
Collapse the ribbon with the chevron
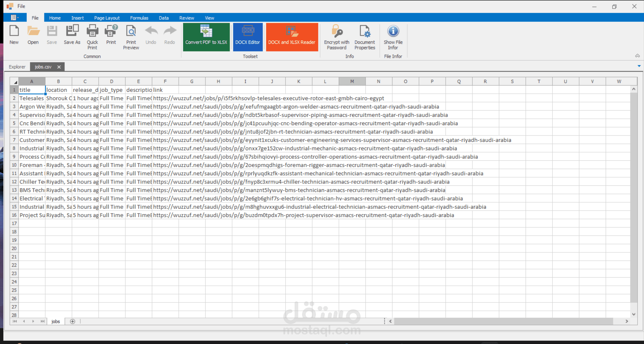pos(637,56)
